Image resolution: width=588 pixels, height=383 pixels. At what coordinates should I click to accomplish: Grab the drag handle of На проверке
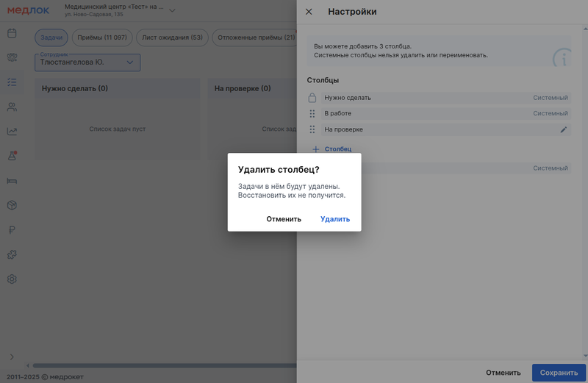point(312,129)
